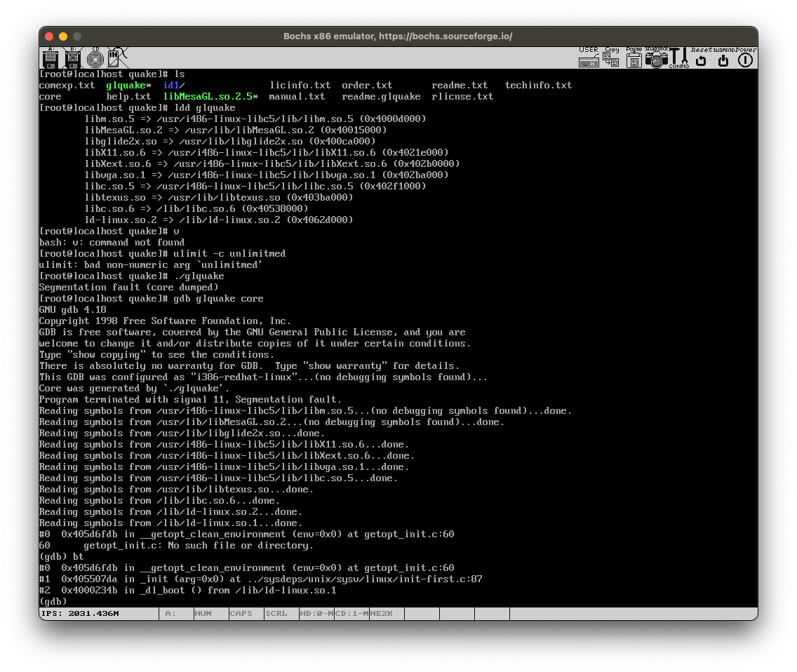Click backtrace frame #1 _init line
Image resolution: width=797 pixels, height=672 pixels.
point(261,579)
